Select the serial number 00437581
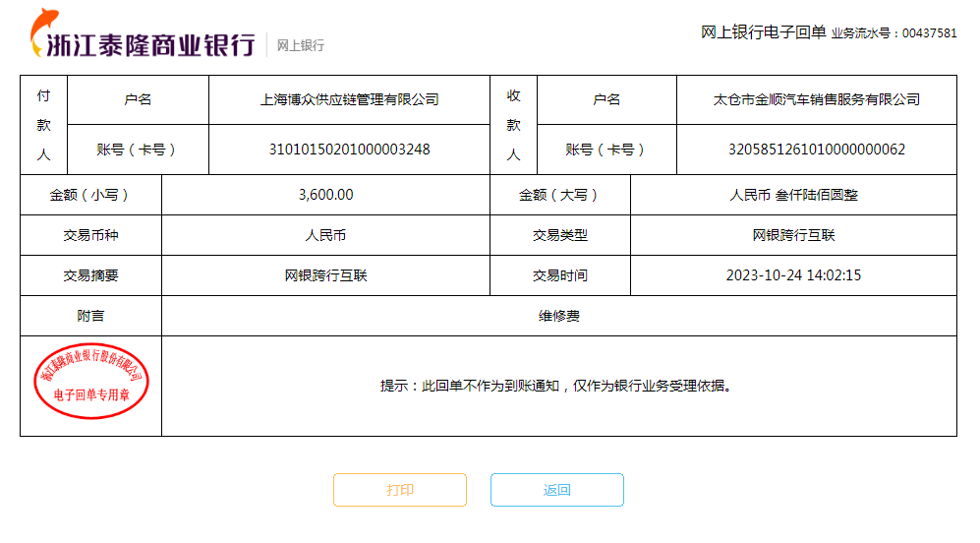This screenshot has height=543, width=980. pos(929,33)
